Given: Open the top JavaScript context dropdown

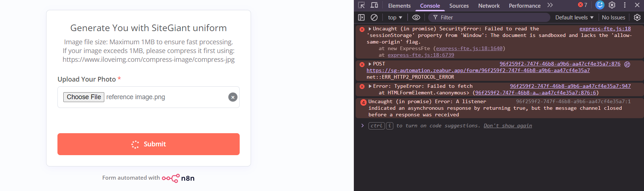Looking at the screenshot, I should [x=395, y=17].
